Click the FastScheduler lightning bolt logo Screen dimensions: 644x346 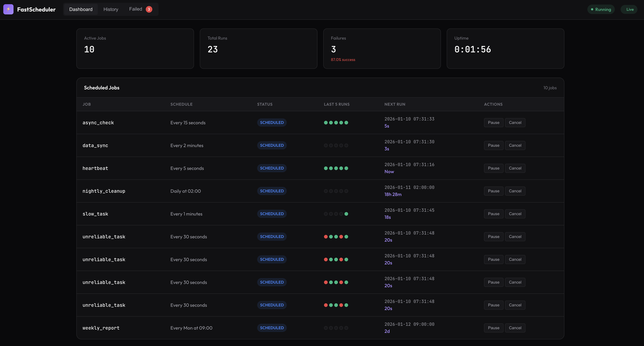pos(8,9)
